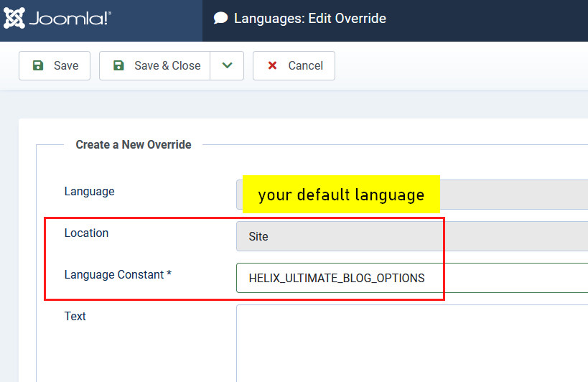This screenshot has width=588, height=382.
Task: Click the red X icon on Cancel
Action: (272, 65)
